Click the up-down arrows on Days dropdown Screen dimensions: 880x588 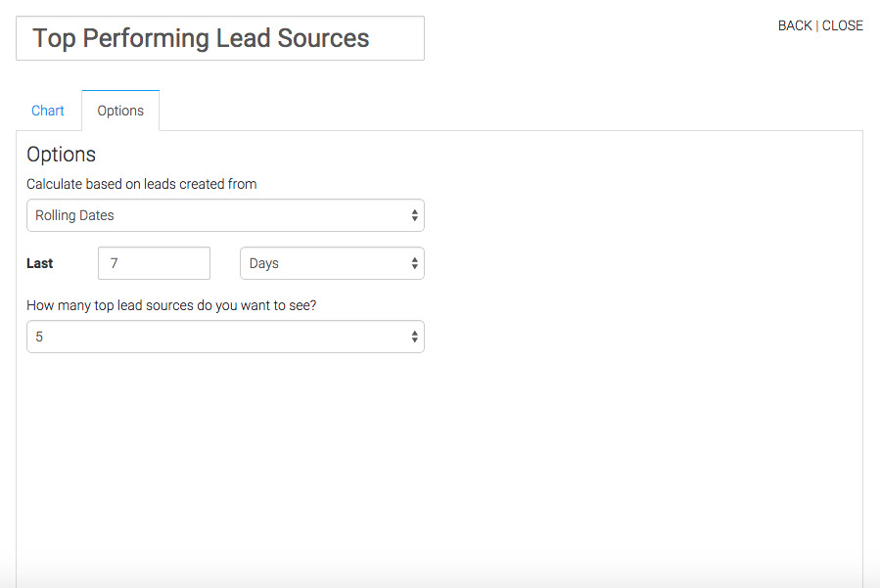tap(414, 263)
